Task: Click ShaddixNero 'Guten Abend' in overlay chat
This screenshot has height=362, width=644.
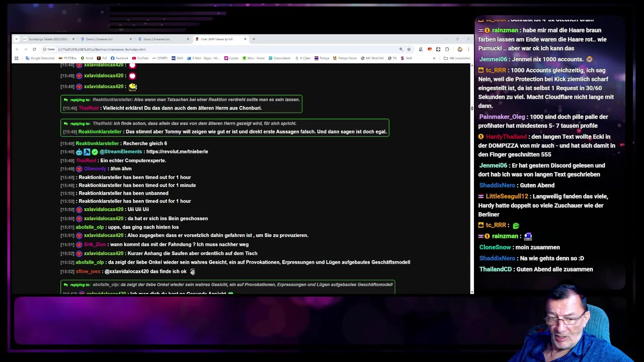Action: [538, 185]
